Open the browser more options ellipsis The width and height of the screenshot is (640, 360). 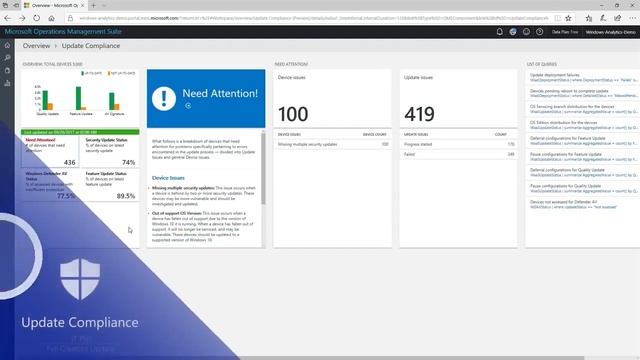click(x=632, y=18)
